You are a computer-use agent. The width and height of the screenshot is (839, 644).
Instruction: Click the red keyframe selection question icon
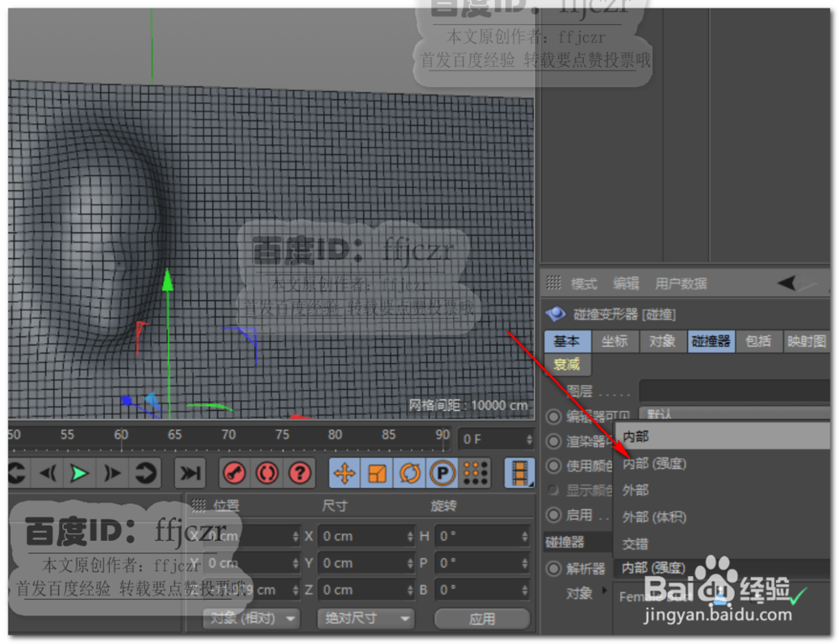point(300,474)
